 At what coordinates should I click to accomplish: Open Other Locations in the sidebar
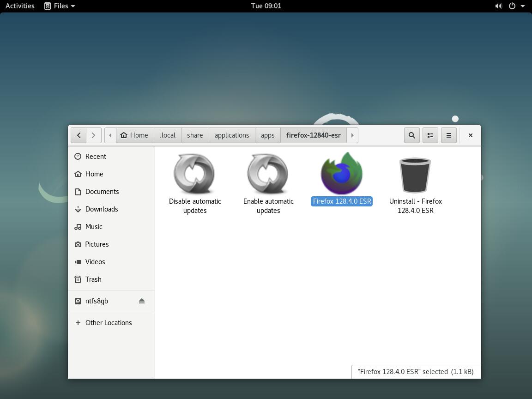coord(111,323)
